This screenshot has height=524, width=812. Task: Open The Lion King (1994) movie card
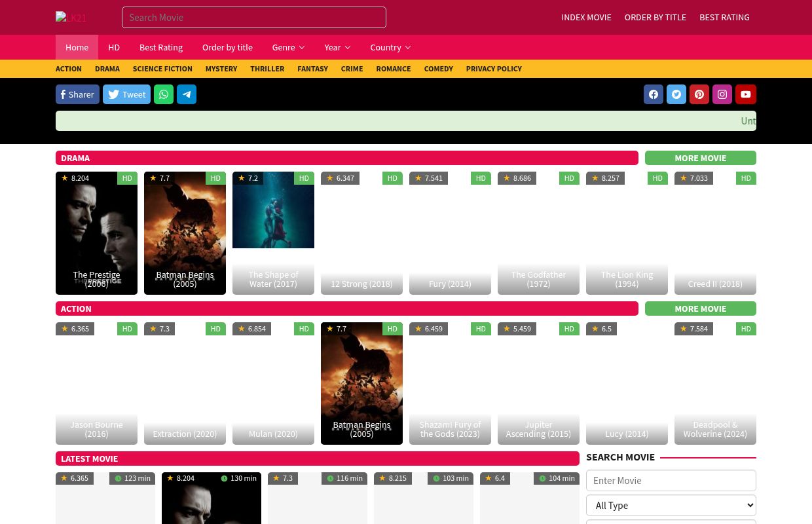point(627,233)
